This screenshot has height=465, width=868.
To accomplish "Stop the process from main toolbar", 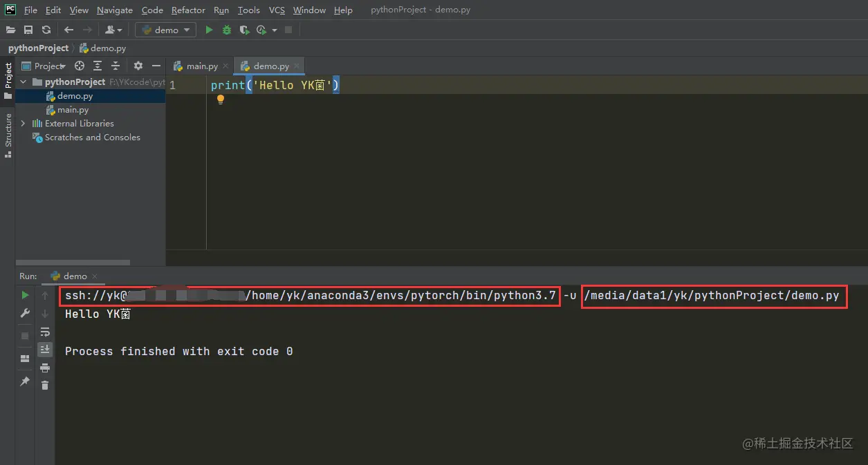I will (x=288, y=30).
